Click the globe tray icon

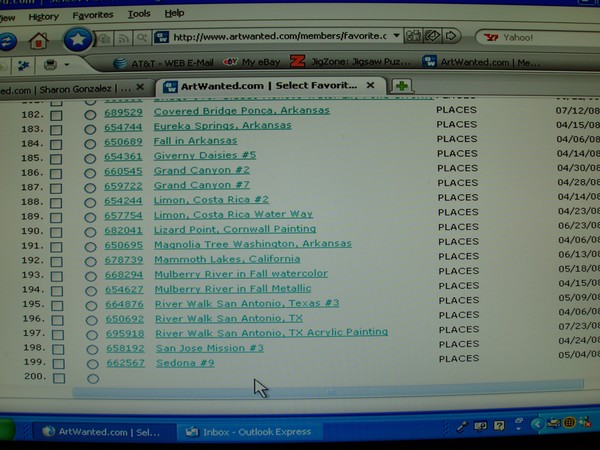[x=569, y=423]
